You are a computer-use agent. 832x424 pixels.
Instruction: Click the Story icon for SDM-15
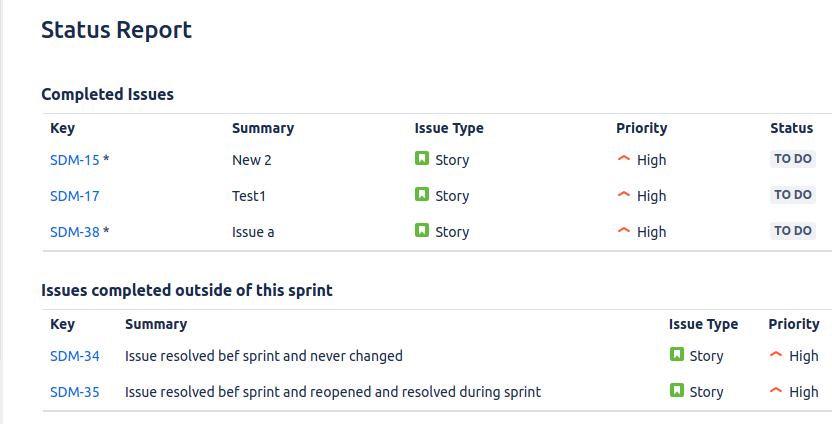(x=422, y=158)
